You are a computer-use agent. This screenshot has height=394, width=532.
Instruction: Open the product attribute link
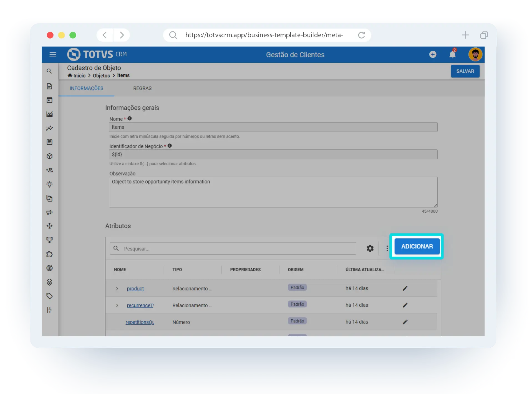point(135,289)
